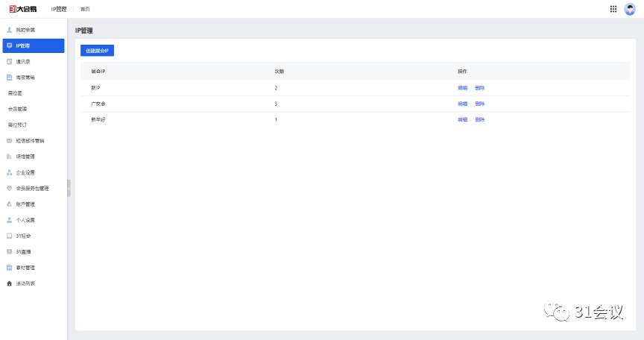Open 会员服务包管理 in the sidebar
Image resolution: width=644 pixels, height=340 pixels.
pyautogui.click(x=32, y=188)
